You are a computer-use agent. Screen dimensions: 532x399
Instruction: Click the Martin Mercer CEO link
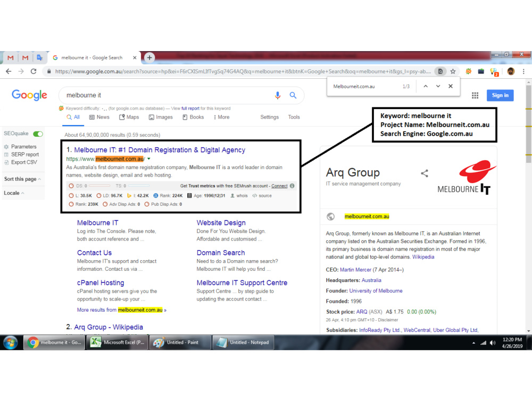[x=355, y=270]
